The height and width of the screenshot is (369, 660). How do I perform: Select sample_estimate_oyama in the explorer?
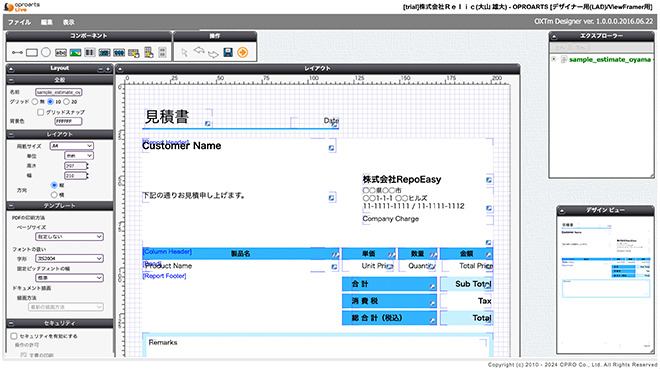point(610,60)
